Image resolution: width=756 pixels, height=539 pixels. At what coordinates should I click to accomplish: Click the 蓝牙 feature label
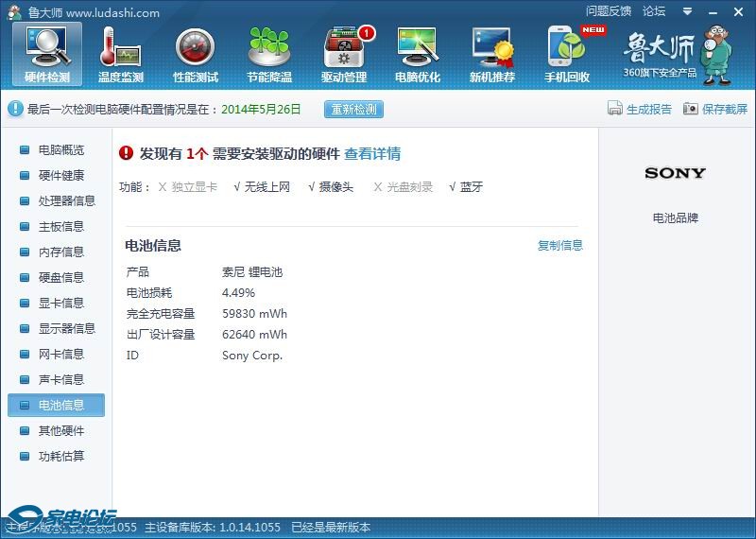pyautogui.click(x=471, y=186)
